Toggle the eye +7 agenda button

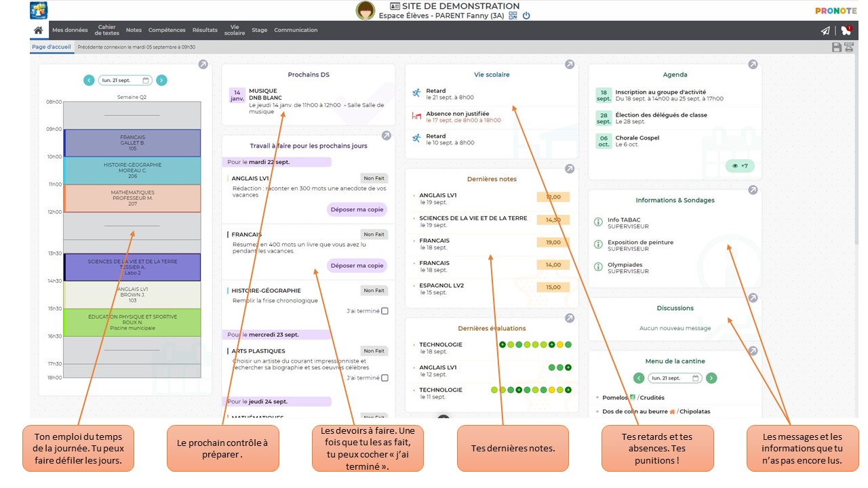pyautogui.click(x=740, y=166)
